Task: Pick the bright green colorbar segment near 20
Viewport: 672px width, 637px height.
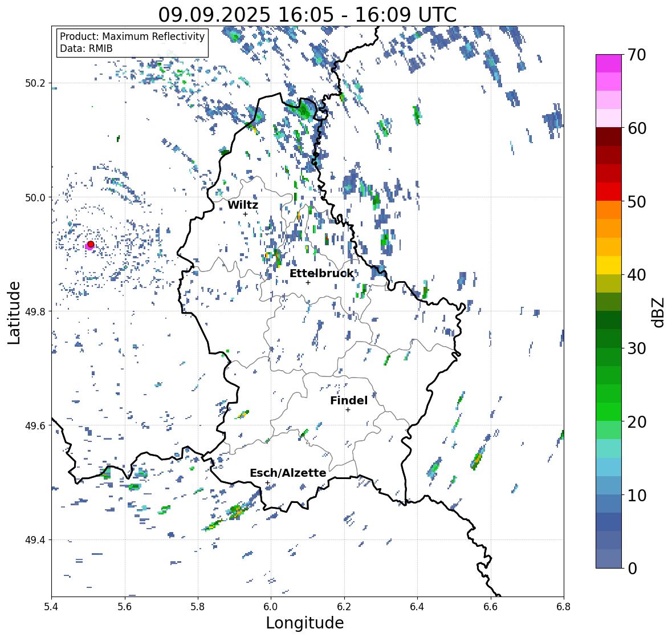Action: [609, 412]
